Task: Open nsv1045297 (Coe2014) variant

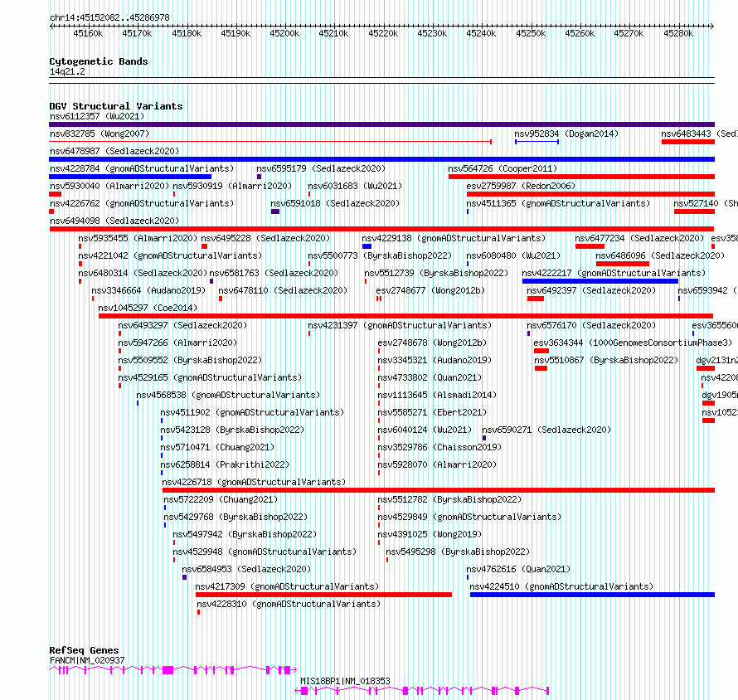Action: [x=148, y=308]
